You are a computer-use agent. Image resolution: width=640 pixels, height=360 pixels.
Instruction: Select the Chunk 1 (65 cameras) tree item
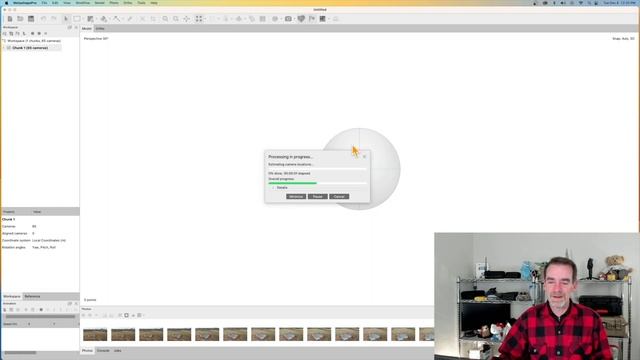click(30, 48)
